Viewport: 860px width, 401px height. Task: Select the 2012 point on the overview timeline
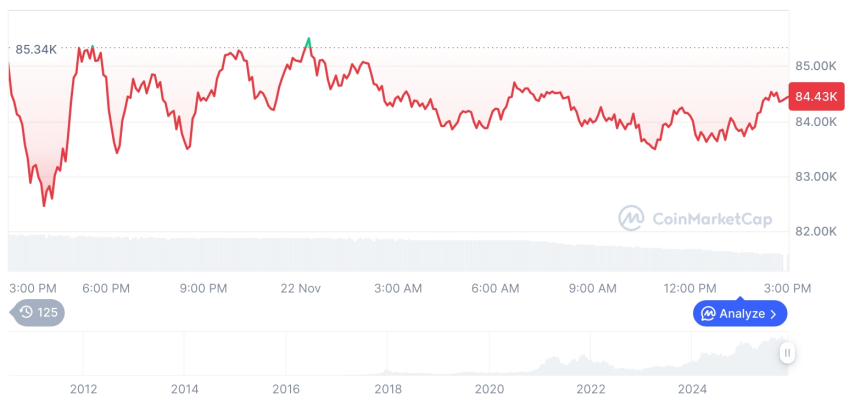83,389
